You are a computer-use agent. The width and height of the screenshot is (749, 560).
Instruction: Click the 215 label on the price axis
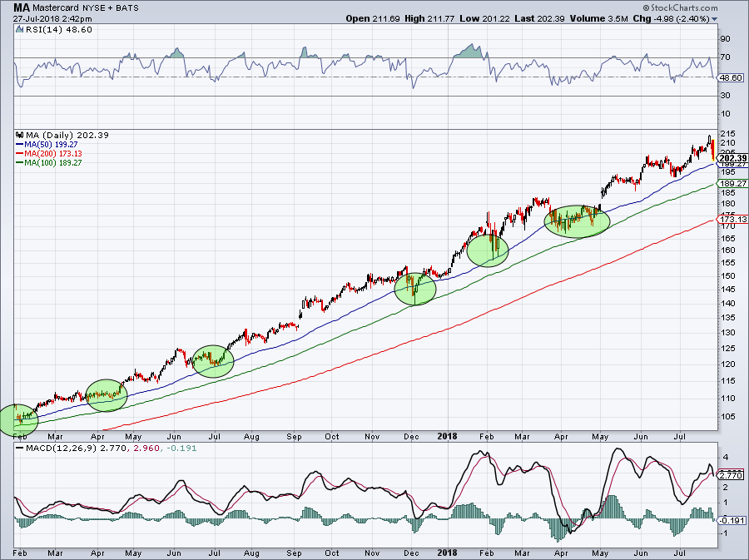[727, 134]
